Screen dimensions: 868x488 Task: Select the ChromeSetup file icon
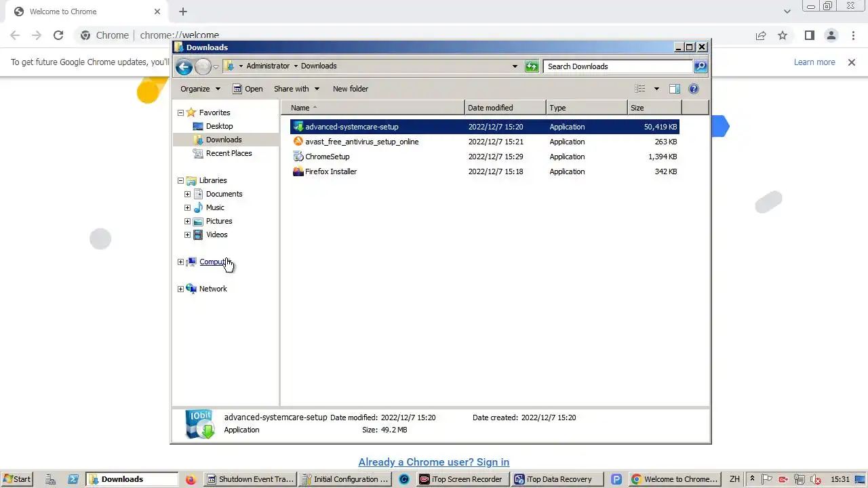(298, 157)
